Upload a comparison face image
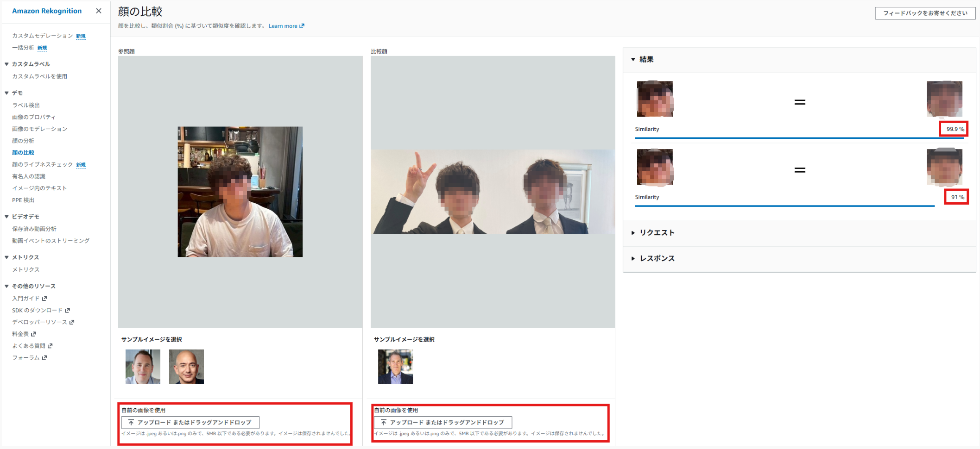 tap(443, 422)
